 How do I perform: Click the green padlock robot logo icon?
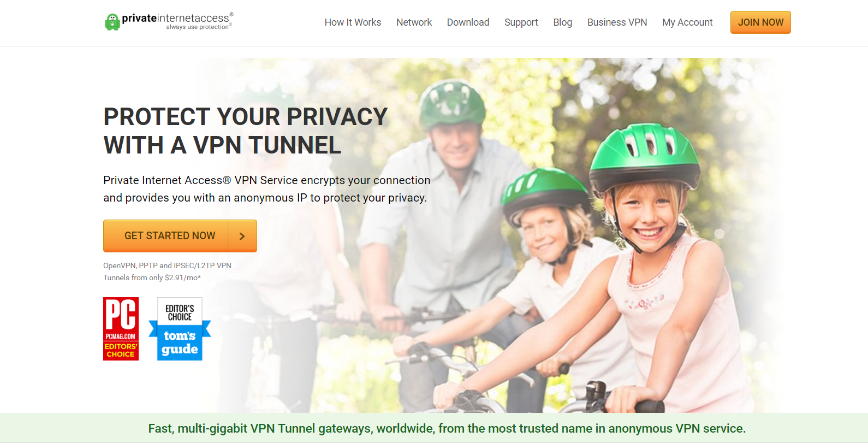pos(112,22)
